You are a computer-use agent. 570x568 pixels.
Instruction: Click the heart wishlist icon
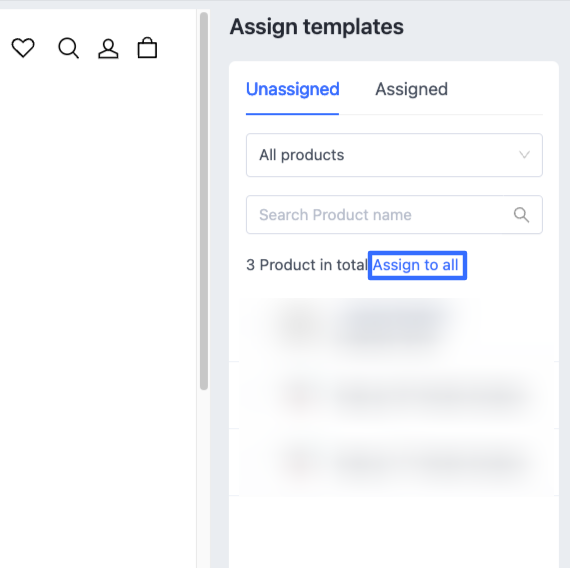click(23, 48)
